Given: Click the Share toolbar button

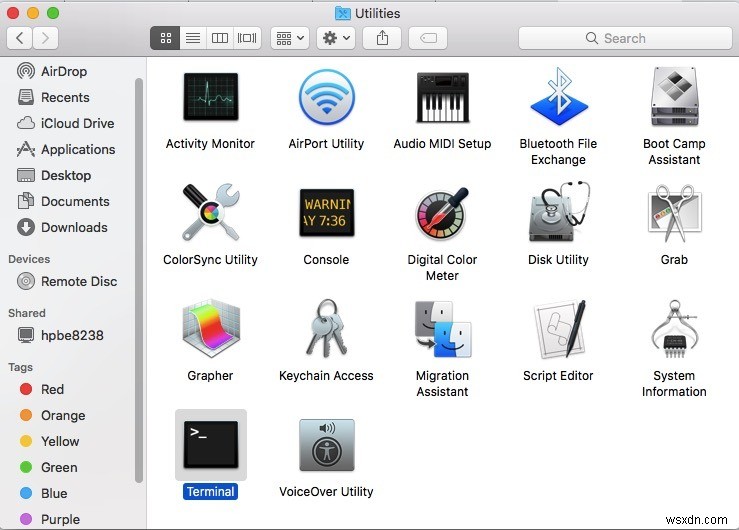Looking at the screenshot, I should point(382,38).
